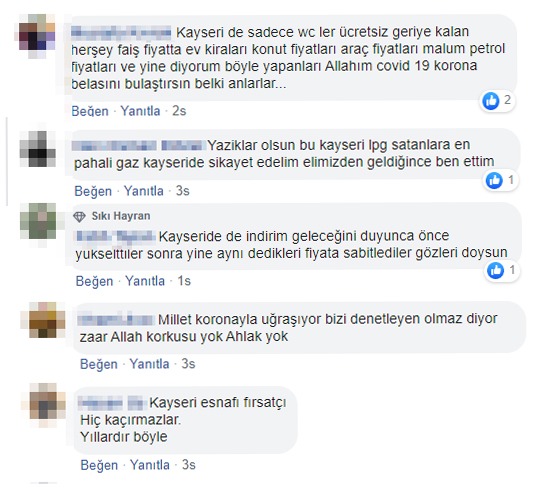Open the Sıkı Hayran badge label

point(121,216)
